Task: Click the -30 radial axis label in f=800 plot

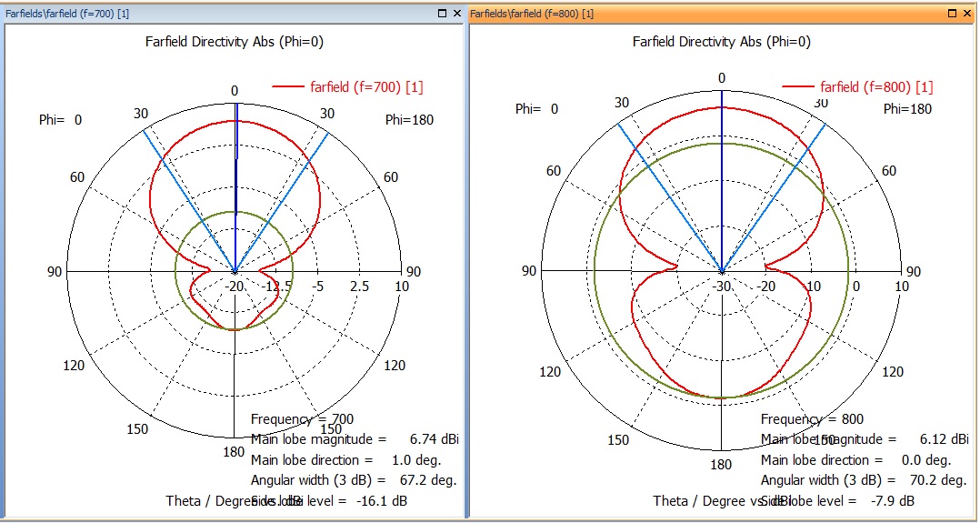Action: [x=722, y=287]
